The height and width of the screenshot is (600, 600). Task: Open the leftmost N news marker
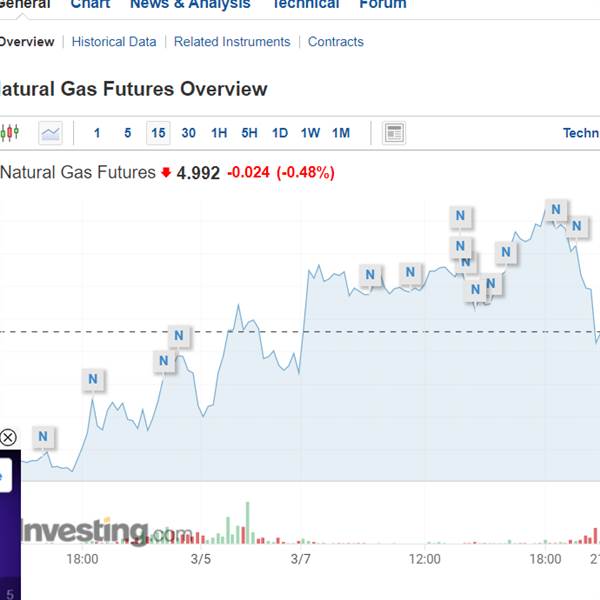[43, 436]
